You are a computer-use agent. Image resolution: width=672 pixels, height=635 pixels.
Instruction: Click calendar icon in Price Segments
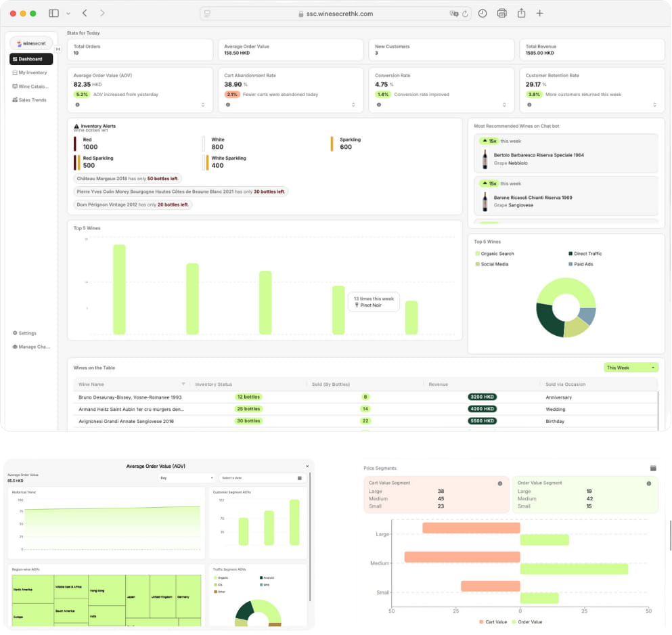653,468
